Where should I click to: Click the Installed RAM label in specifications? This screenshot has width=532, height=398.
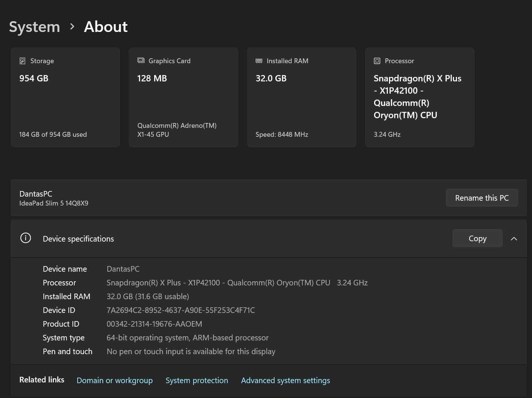tap(66, 296)
